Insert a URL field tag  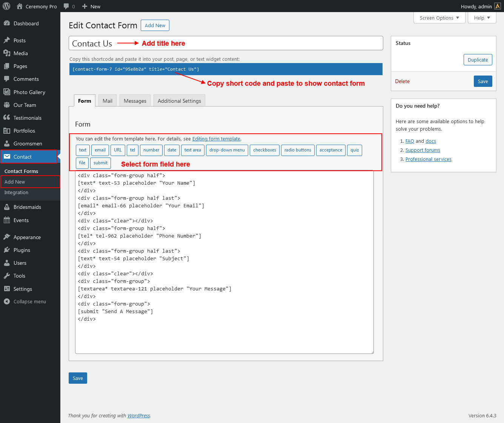pos(118,150)
